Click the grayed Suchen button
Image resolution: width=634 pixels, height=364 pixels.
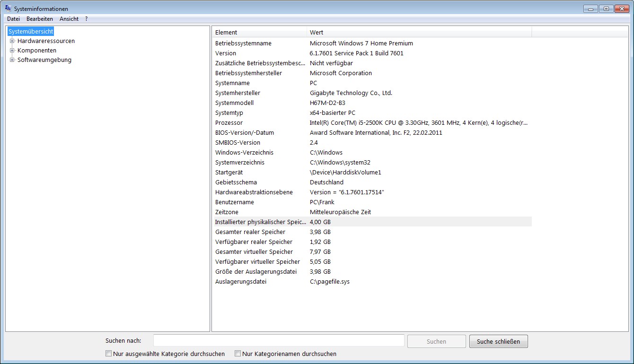[x=436, y=341]
